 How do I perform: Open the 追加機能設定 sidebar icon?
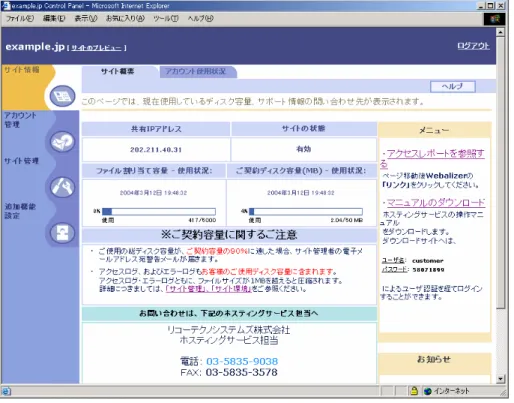click(62, 232)
